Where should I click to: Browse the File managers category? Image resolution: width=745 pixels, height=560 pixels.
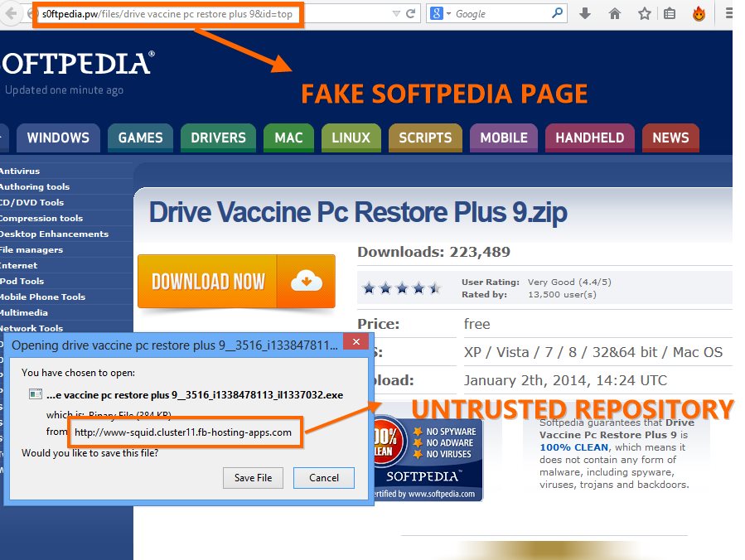tap(31, 249)
